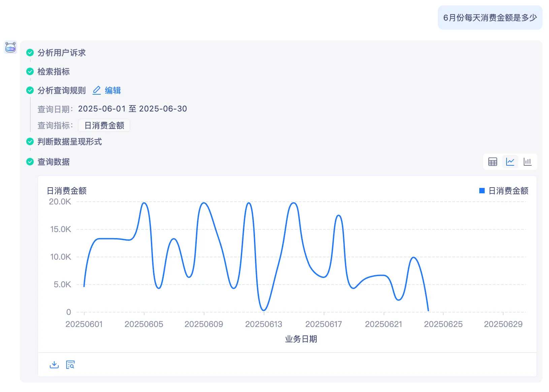Switch to bar chart view icon
The height and width of the screenshot is (392, 549).
point(527,162)
